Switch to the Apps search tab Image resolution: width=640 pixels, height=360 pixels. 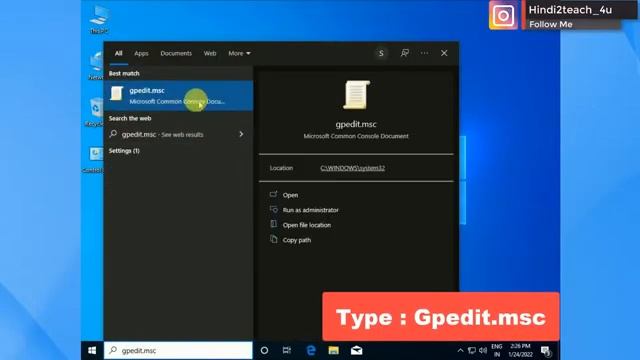pos(141,53)
